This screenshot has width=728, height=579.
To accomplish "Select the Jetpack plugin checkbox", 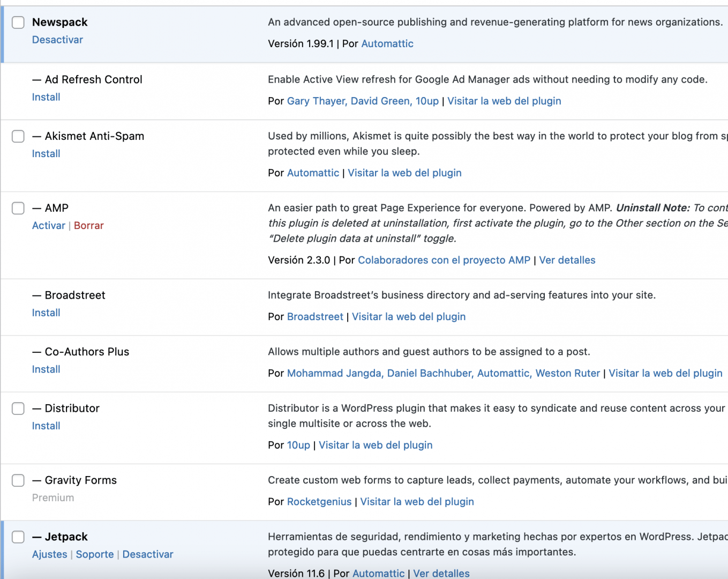I will coord(18,537).
